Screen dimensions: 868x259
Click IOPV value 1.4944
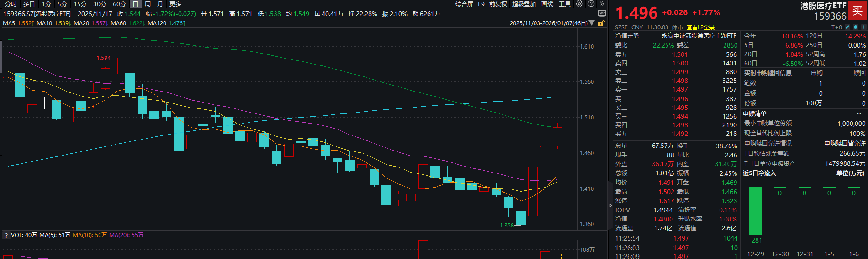[x=663, y=210]
